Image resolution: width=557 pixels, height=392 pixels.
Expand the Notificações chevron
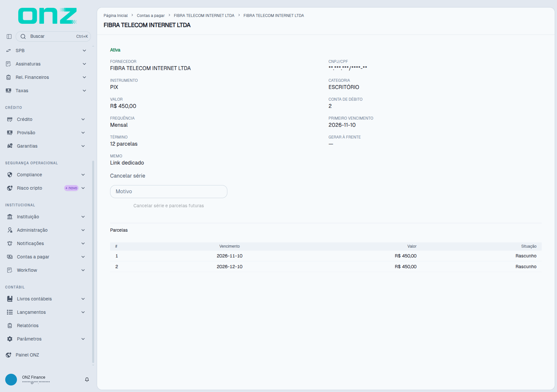pyautogui.click(x=83, y=243)
